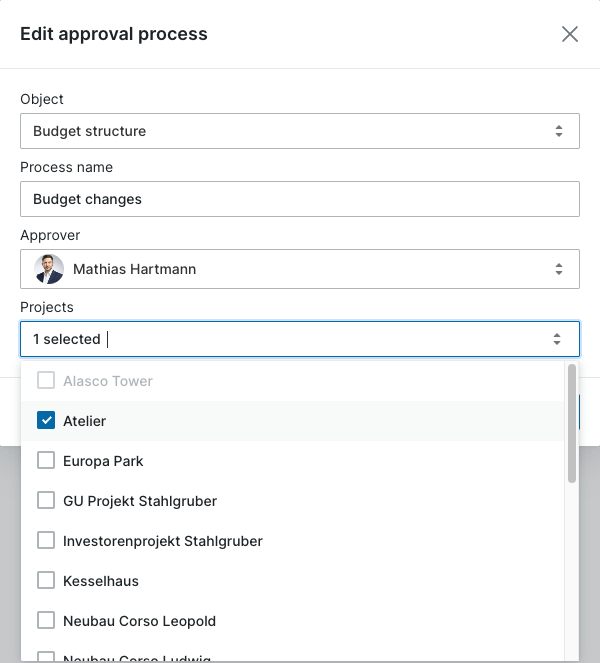
Task: Enable the Kesselhaus checkbox
Action: (46, 580)
